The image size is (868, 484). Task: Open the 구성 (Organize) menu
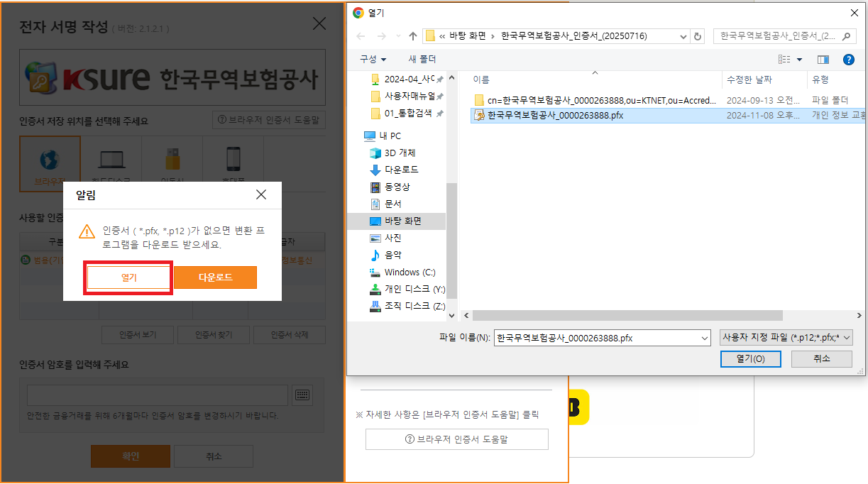[373, 59]
